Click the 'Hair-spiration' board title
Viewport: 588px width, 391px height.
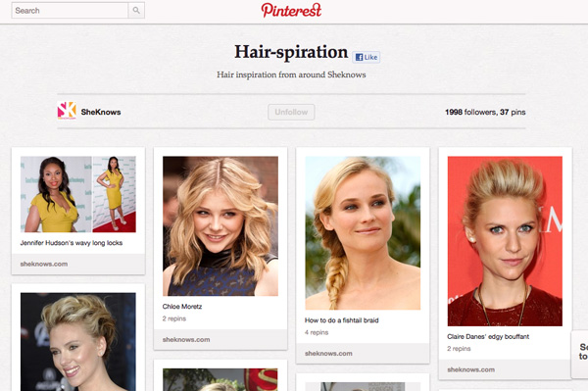click(291, 52)
